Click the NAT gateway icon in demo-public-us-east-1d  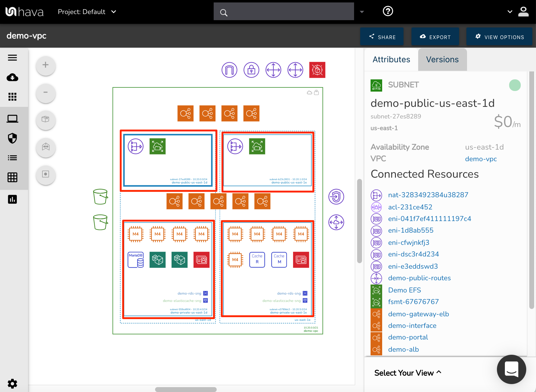coord(135,146)
